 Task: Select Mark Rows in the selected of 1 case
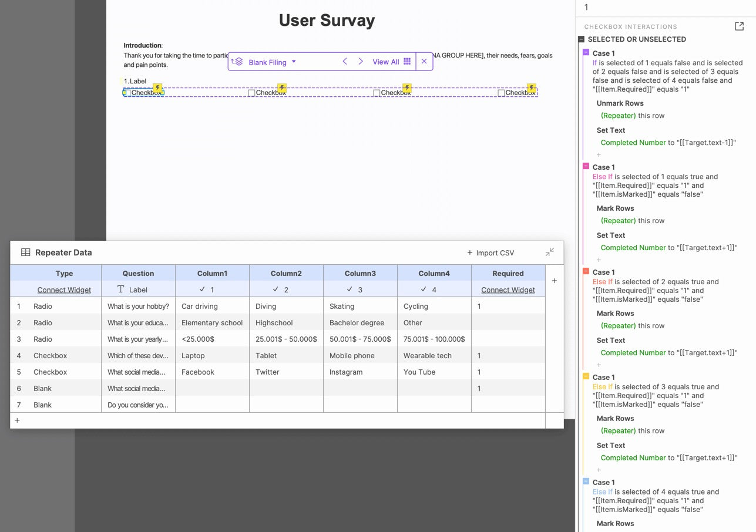615,208
